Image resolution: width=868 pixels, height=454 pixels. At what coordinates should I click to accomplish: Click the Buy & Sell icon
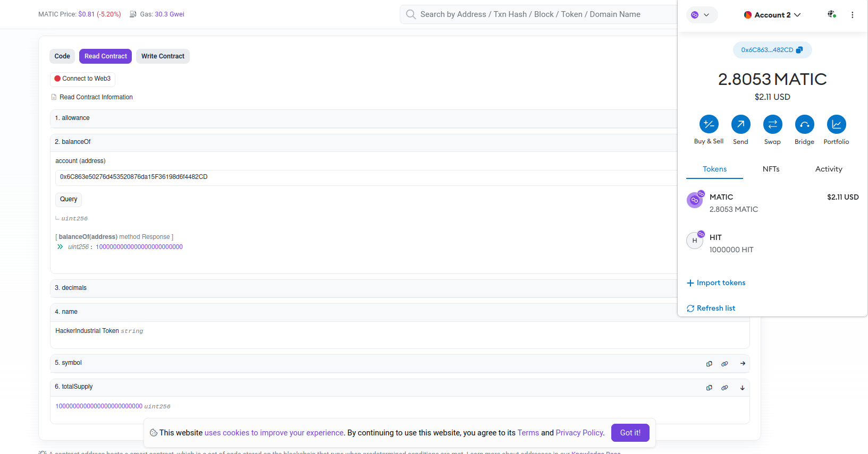click(709, 124)
